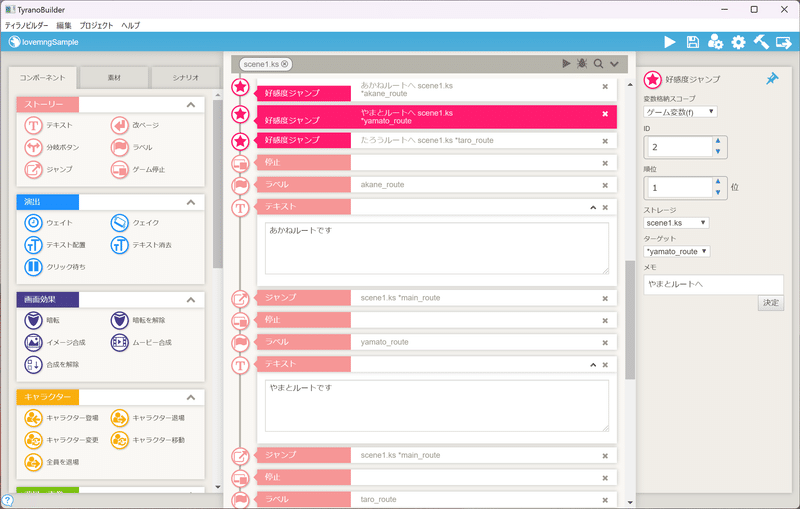800x509 pixels.
Task: Click the export game icon
Action: [x=783, y=42]
